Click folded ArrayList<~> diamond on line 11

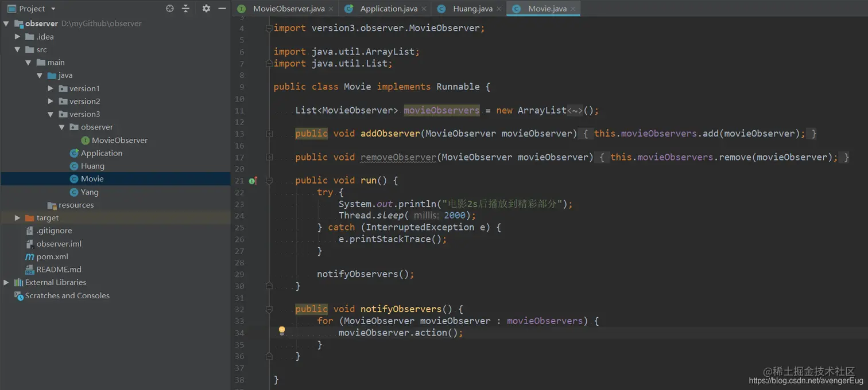tap(575, 110)
